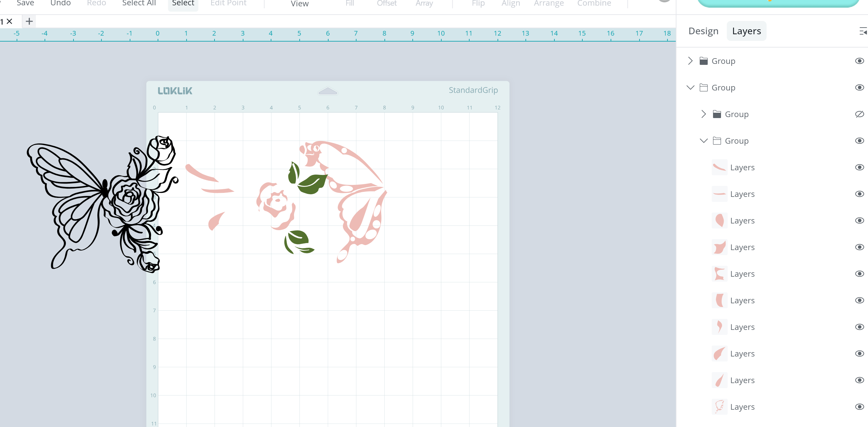Switch to the Layers tab

[x=746, y=31]
